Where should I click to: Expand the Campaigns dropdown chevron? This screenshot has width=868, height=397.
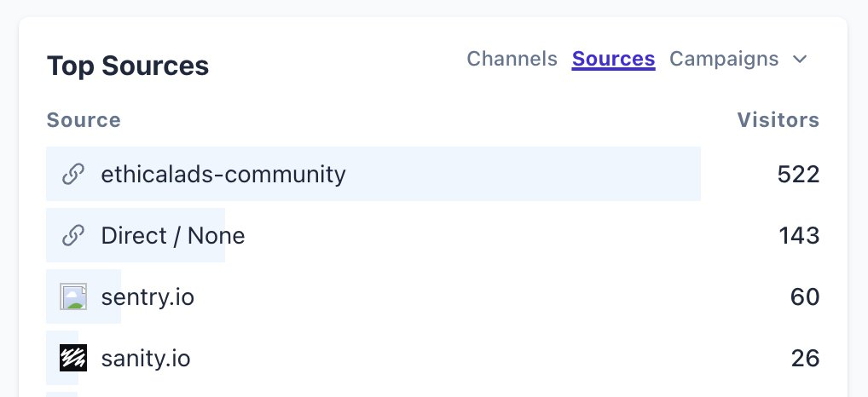(800, 60)
